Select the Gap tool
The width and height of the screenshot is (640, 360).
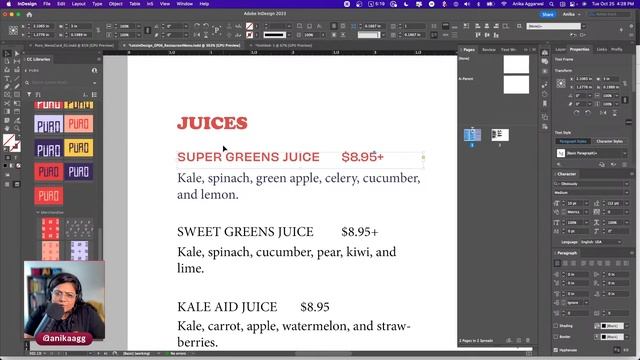click(17, 62)
